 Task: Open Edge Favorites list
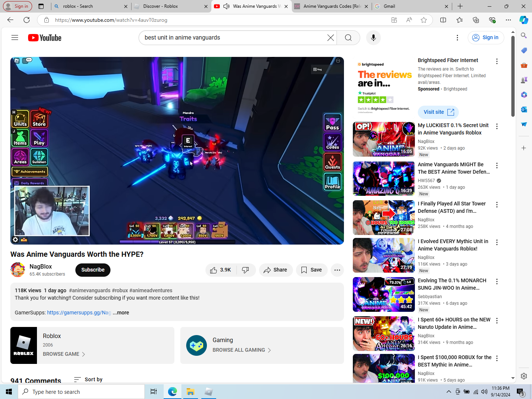pos(460,20)
